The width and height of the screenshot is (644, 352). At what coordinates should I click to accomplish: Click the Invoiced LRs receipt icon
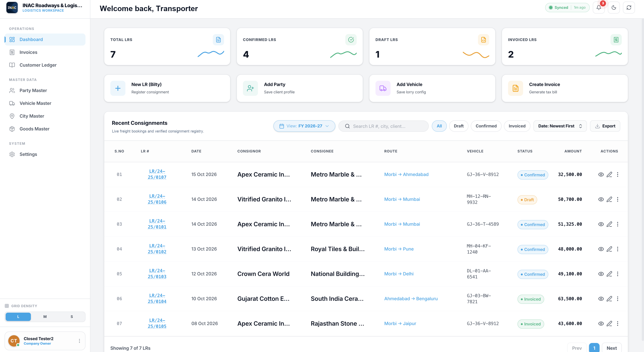pyautogui.click(x=616, y=40)
